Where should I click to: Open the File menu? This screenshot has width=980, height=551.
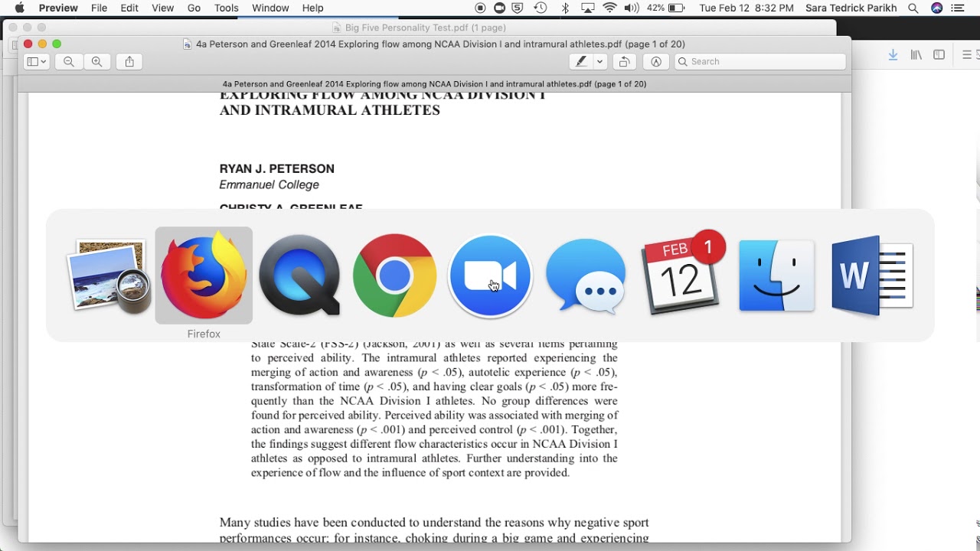click(x=99, y=8)
